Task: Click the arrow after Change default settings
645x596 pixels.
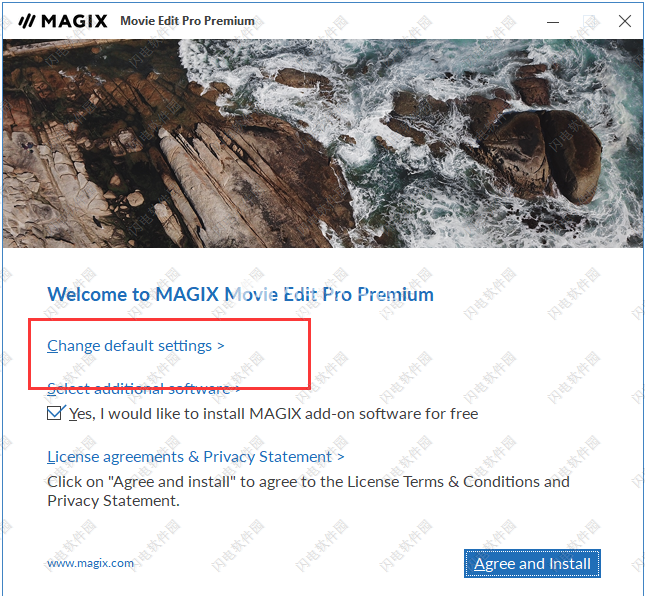Action: click(221, 346)
